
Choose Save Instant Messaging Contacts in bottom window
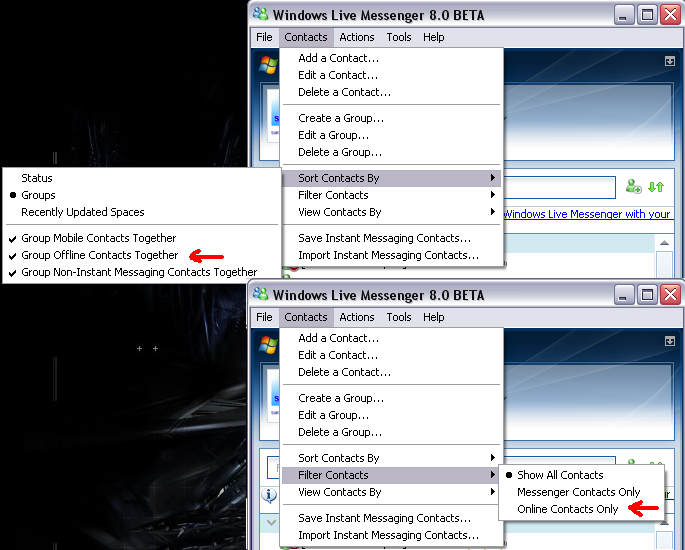pos(391,518)
